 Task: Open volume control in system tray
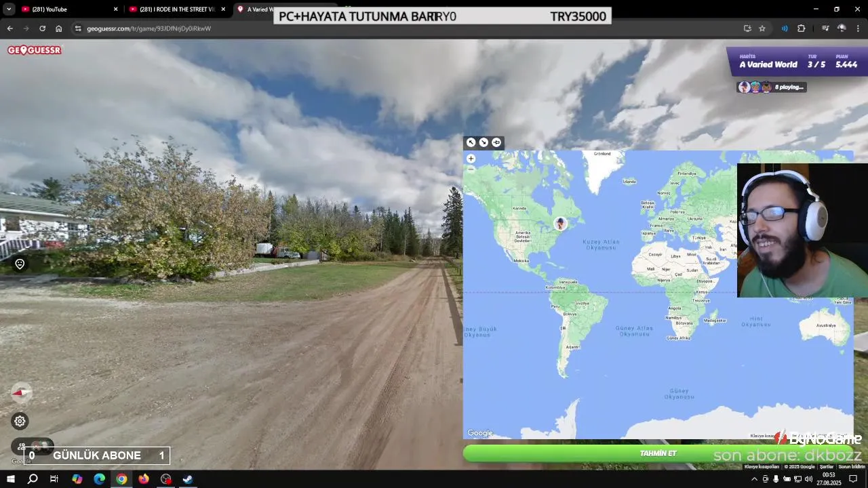point(808,479)
